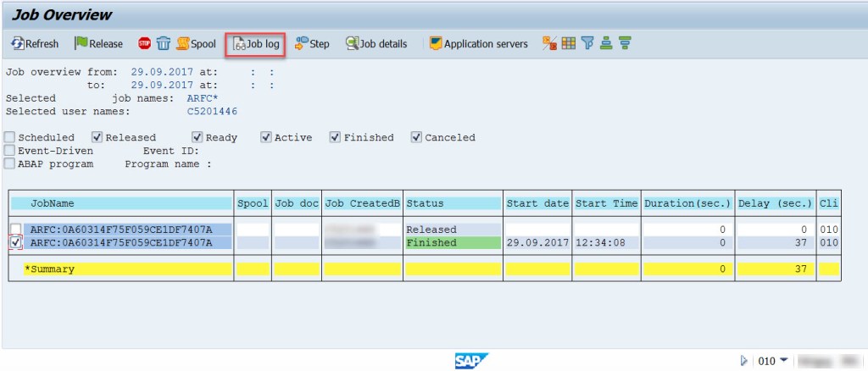Click the Duration(sec.) column header
Screen dimensions: 868x371
tap(688, 203)
